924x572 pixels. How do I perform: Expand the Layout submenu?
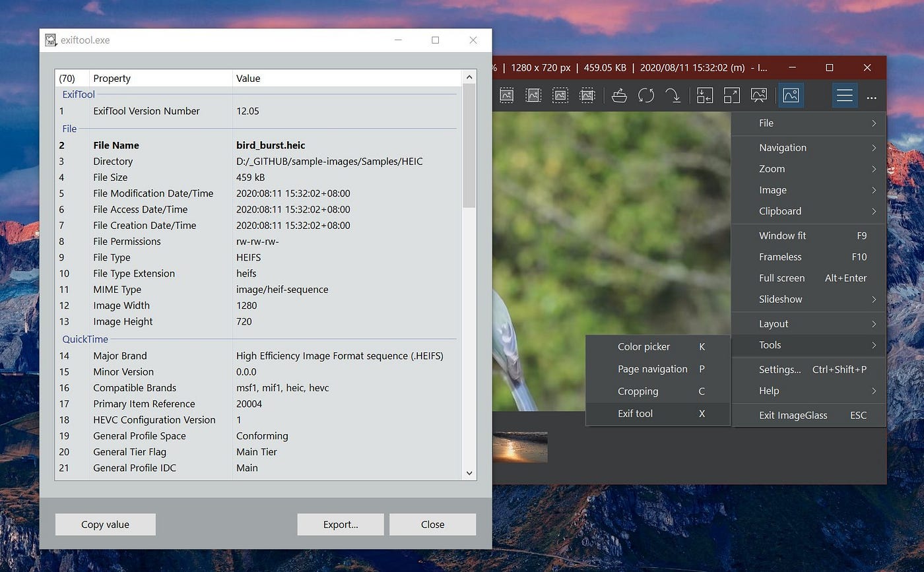click(808, 324)
